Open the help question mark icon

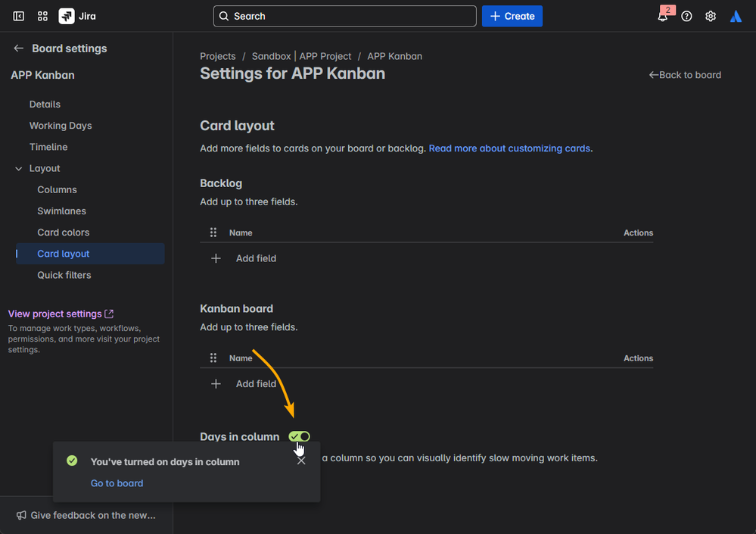(x=686, y=17)
